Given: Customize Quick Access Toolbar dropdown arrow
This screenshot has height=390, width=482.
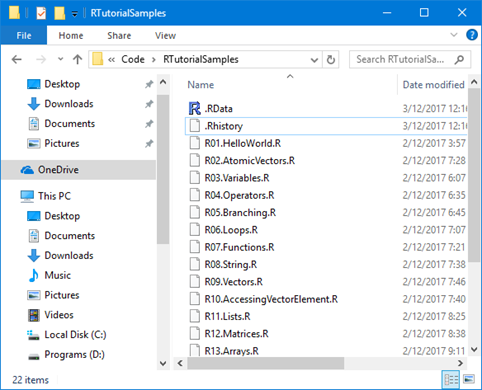Looking at the screenshot, I should click(75, 14).
